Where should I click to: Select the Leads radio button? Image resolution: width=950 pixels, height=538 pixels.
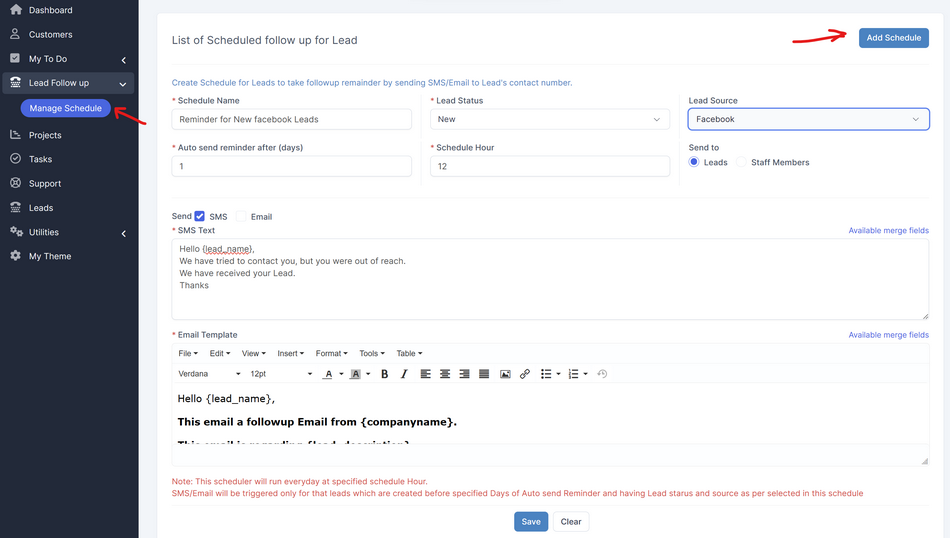tap(694, 162)
